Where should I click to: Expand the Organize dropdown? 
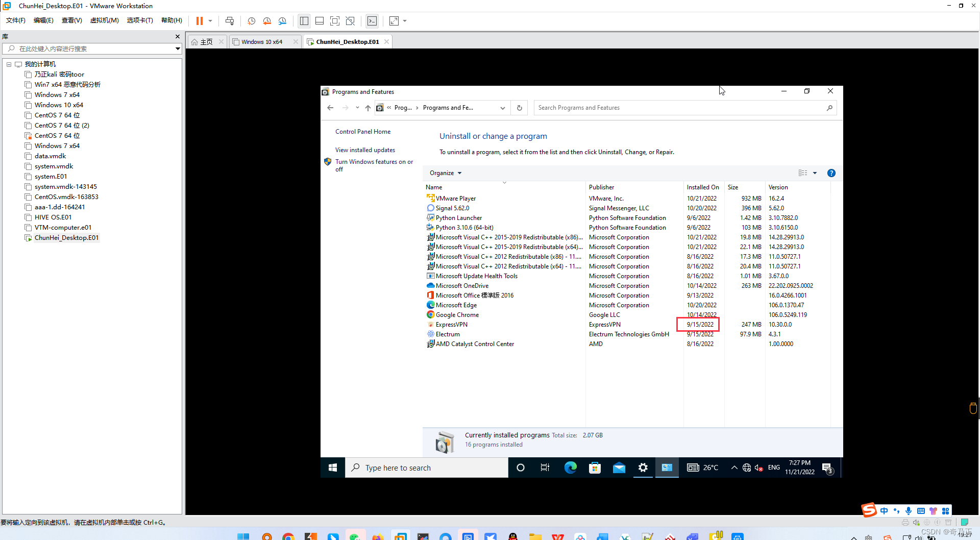click(x=446, y=173)
